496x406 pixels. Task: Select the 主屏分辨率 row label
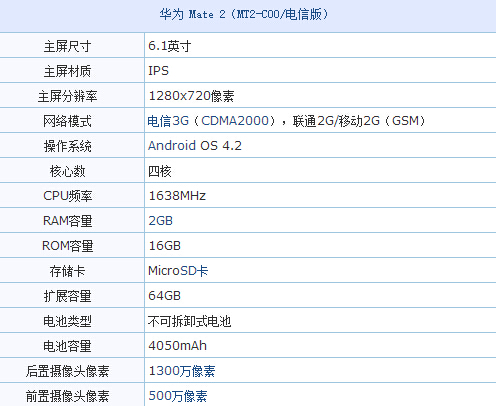point(67,96)
